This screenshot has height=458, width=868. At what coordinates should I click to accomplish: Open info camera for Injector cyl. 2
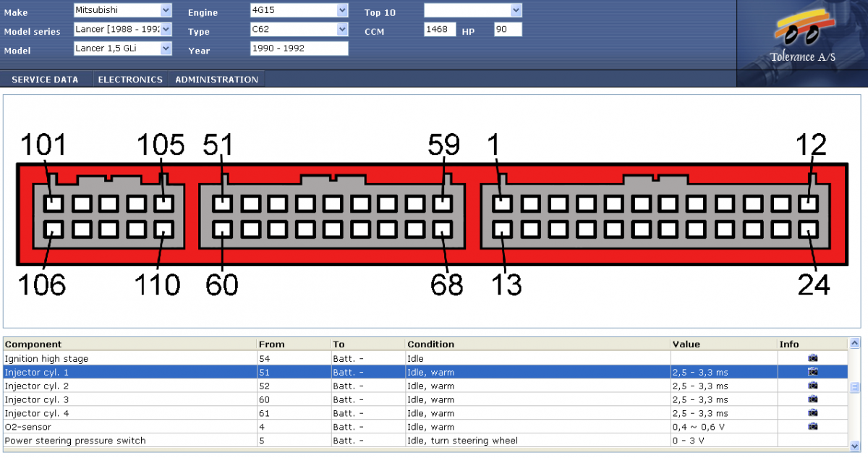813,386
